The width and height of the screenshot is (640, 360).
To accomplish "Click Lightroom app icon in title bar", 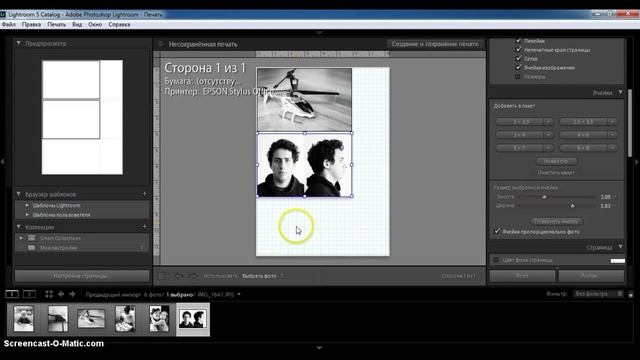I will tap(3, 14).
